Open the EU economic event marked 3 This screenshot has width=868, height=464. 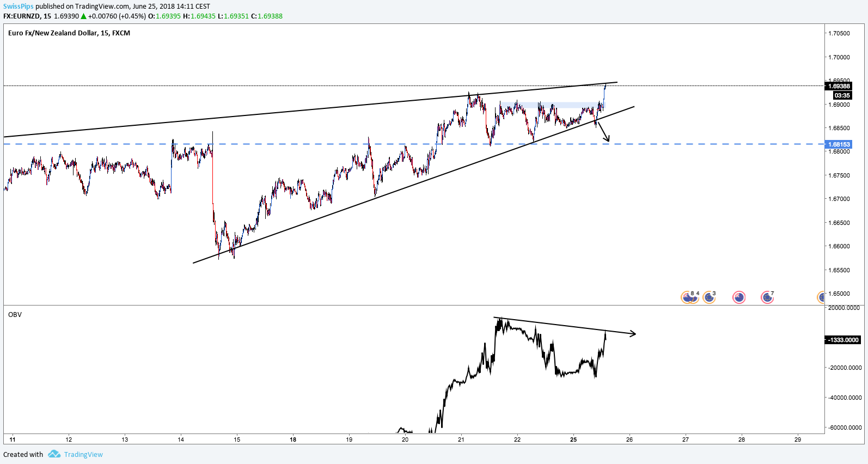tap(709, 297)
